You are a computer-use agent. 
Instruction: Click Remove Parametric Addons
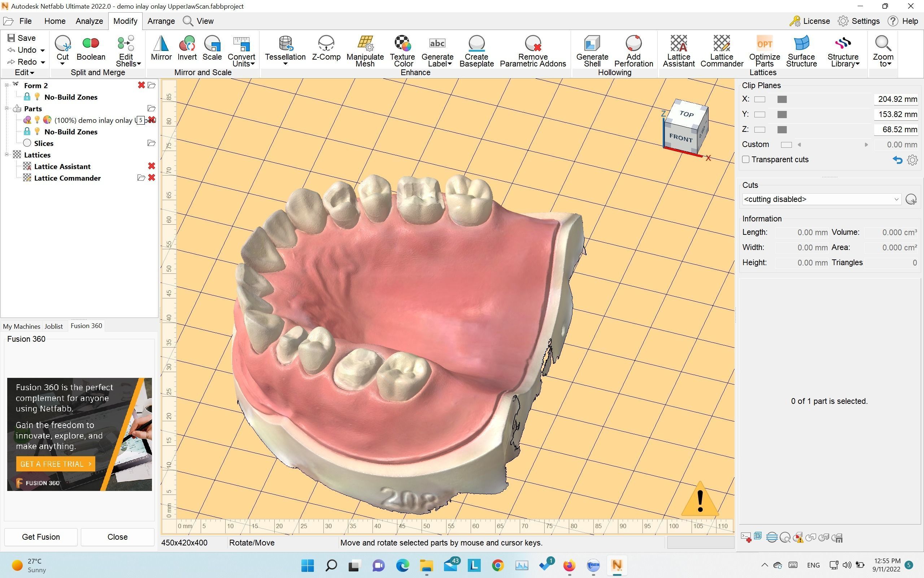click(x=533, y=51)
